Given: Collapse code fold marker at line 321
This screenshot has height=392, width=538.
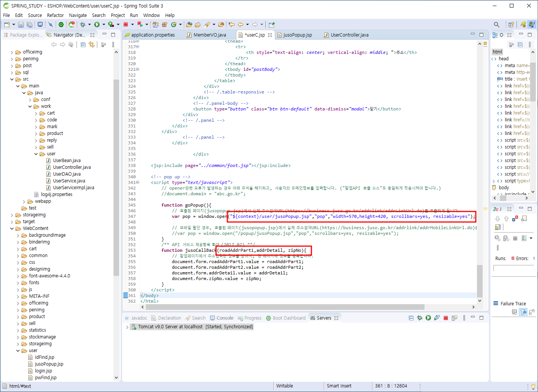Looking at the screenshot, I should tap(138, 69).
